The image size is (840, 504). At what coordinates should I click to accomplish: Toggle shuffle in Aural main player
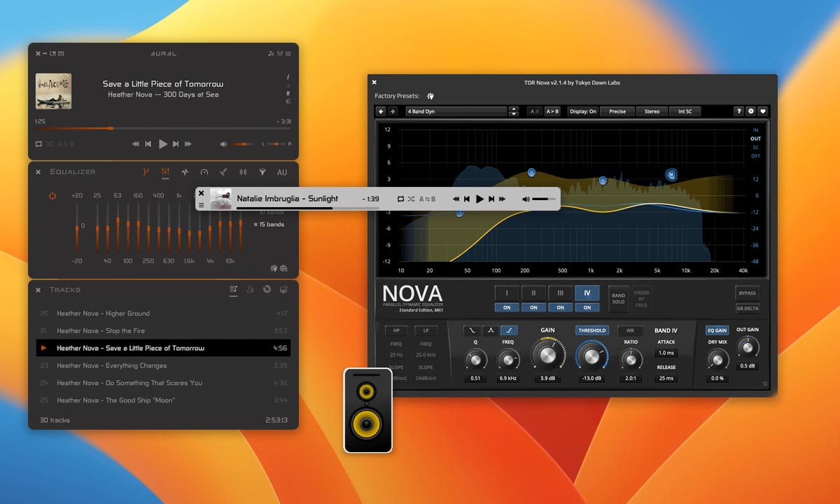pos(49,143)
